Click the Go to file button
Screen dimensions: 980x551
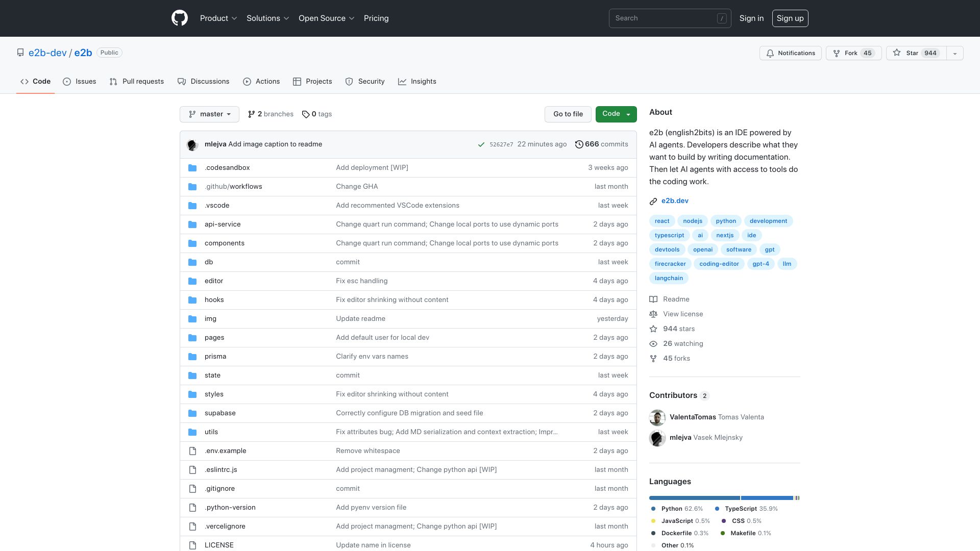coord(568,114)
